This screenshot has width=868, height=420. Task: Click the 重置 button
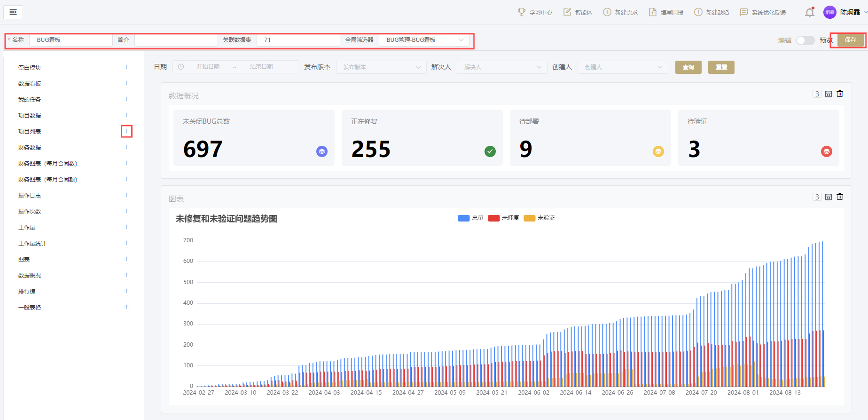point(721,67)
